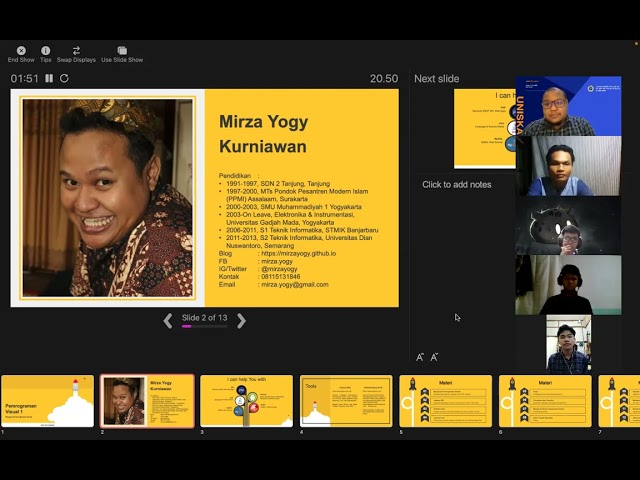
Task: Pause the presentation timer
Action: 49,78
